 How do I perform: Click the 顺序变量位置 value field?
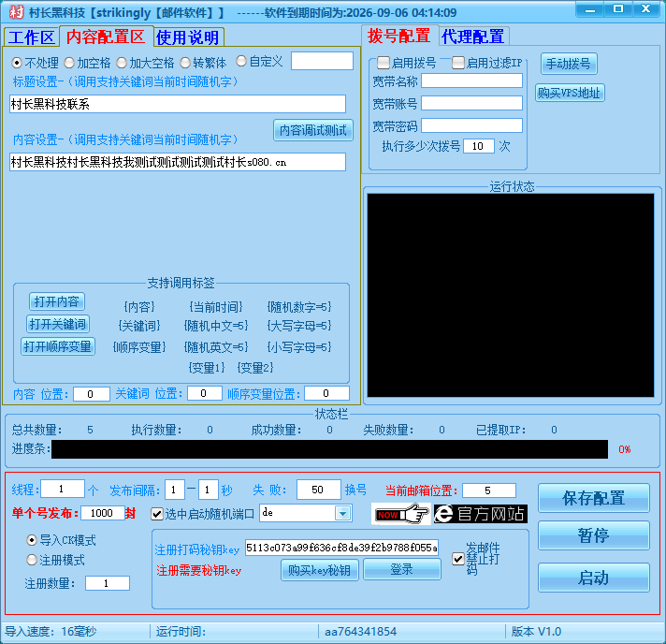[x=327, y=393]
